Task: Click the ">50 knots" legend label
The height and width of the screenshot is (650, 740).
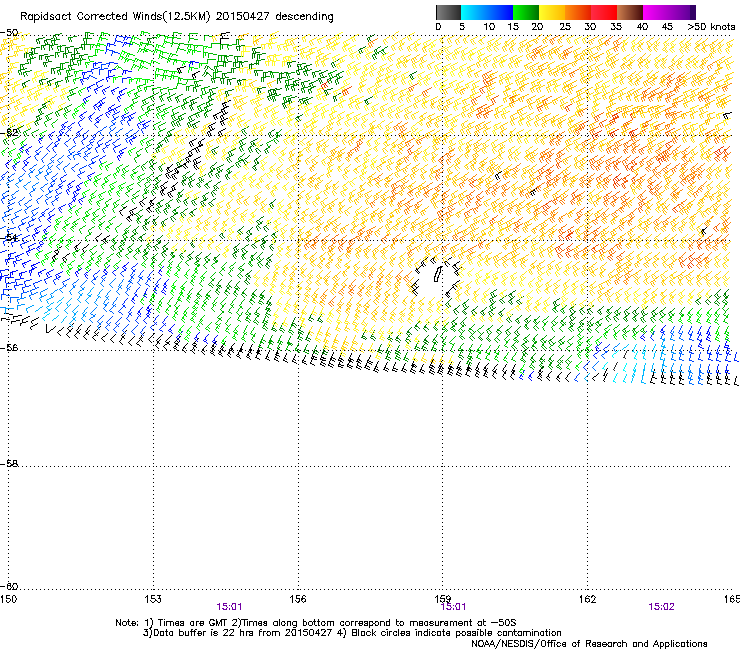Action: tap(711, 27)
